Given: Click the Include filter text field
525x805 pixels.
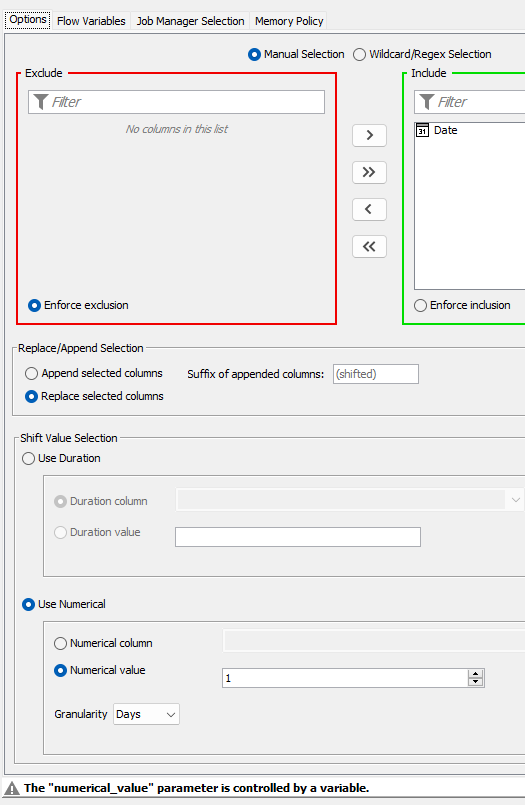Looking at the screenshot, I should pos(470,102).
